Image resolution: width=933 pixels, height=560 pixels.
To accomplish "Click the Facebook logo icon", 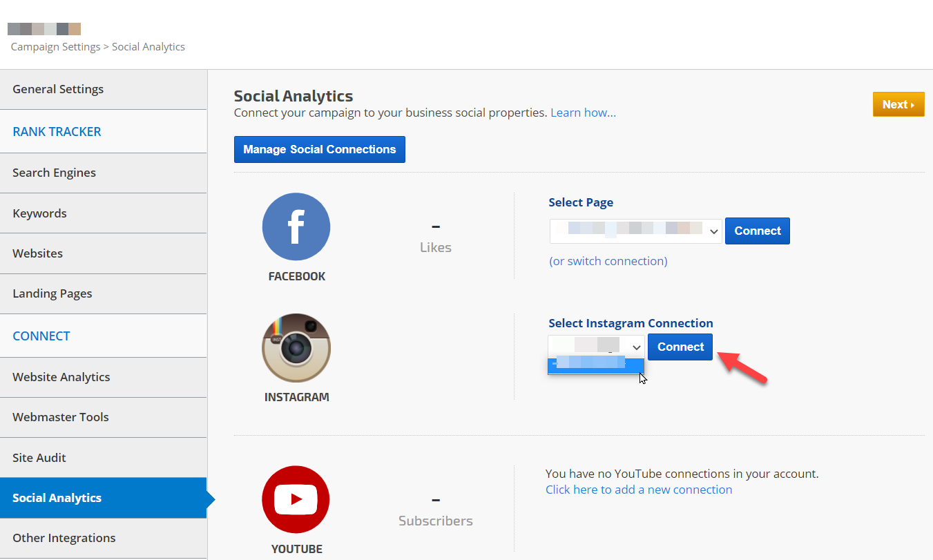I will pos(296,227).
